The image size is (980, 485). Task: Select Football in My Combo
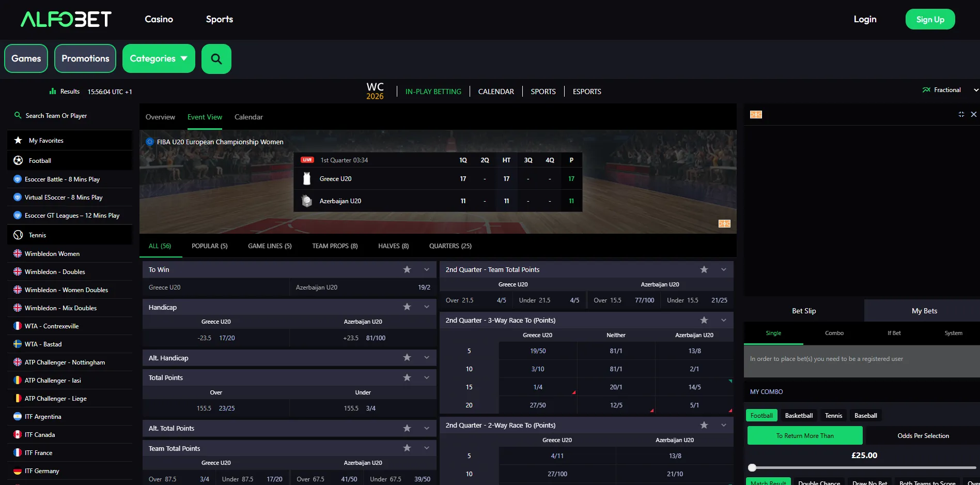[761, 416]
